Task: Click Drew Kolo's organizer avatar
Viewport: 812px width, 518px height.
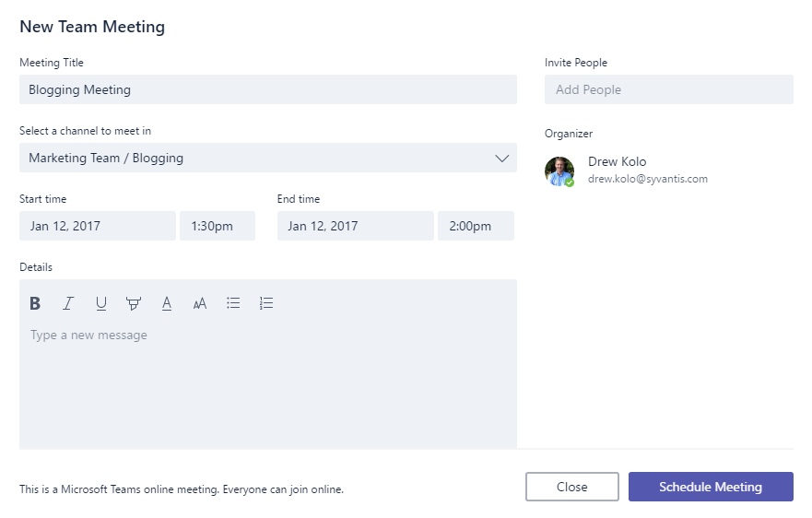Action: click(x=559, y=171)
